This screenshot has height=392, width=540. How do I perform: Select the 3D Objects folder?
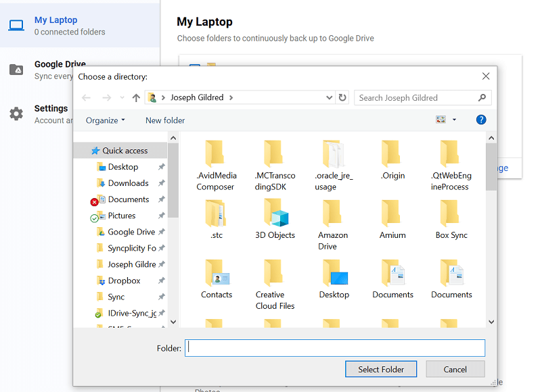(x=275, y=220)
